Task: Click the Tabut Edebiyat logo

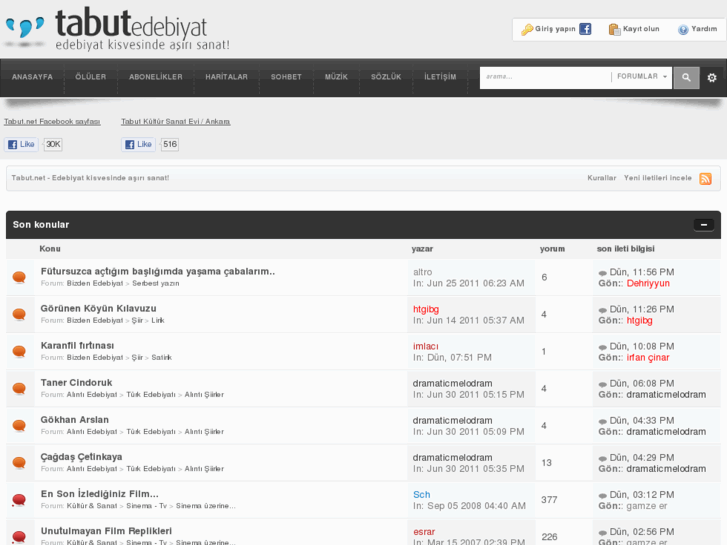Action: (117, 29)
